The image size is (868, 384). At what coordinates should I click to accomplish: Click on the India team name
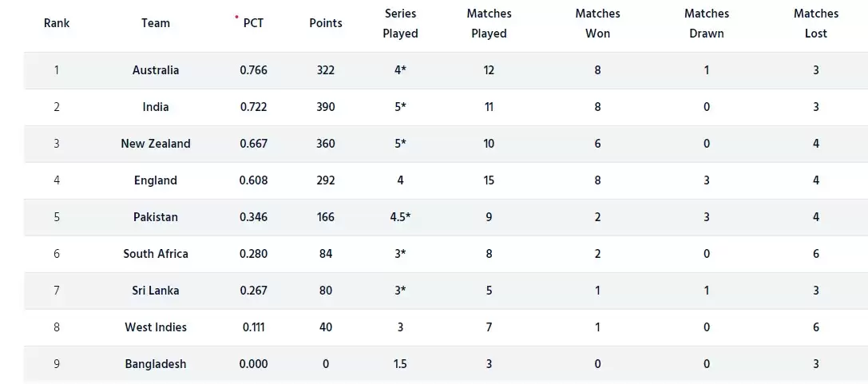[156, 107]
